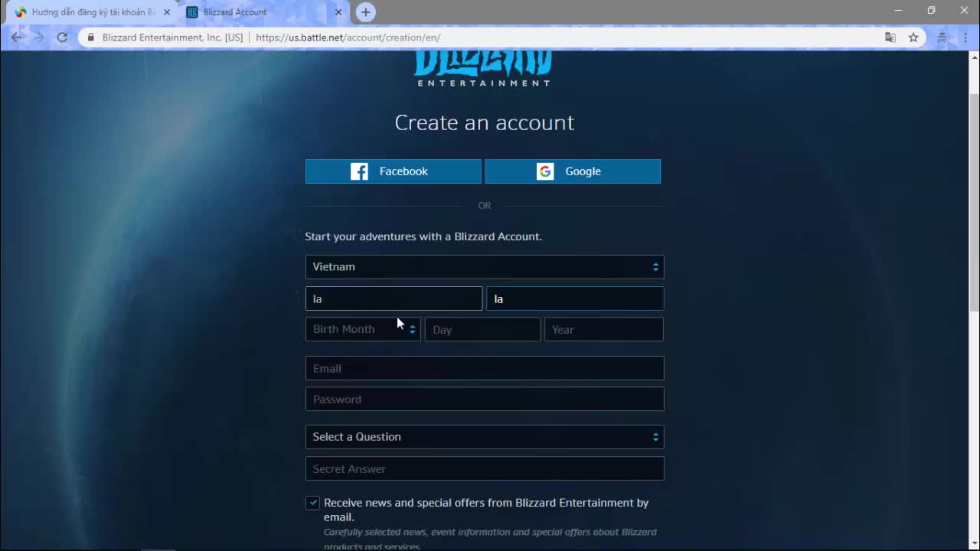Screen dimensions: 980x551
Task: Click "Start your adventures with a Blizzard Account." text
Action: pyautogui.click(x=423, y=236)
